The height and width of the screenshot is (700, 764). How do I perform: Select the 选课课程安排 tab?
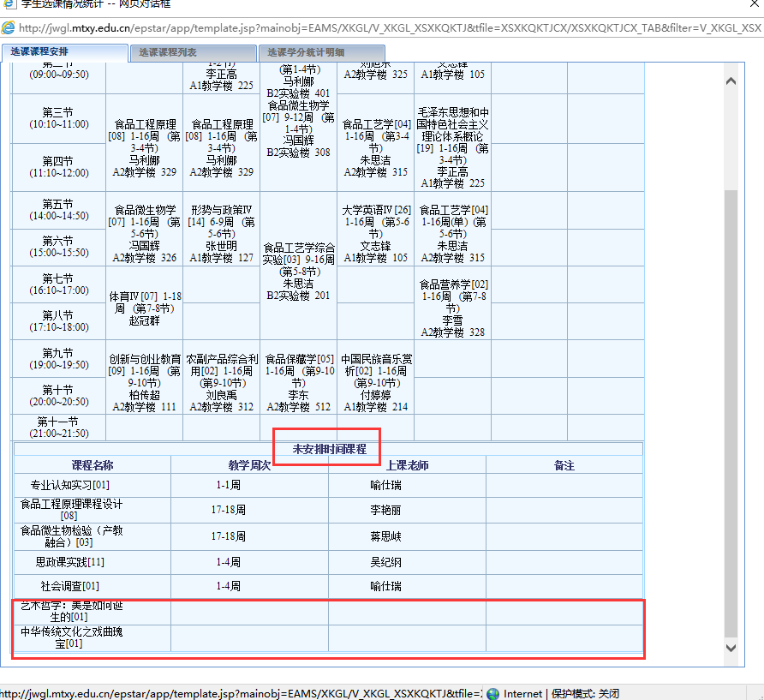click(x=64, y=52)
